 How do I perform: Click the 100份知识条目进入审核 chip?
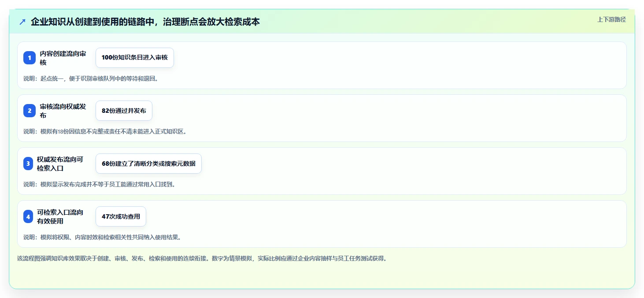click(135, 58)
